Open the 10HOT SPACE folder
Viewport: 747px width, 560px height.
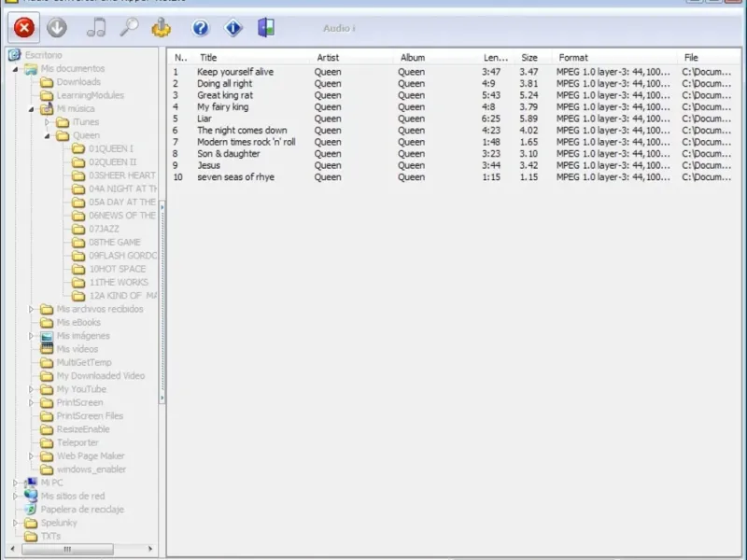pyautogui.click(x=108, y=269)
